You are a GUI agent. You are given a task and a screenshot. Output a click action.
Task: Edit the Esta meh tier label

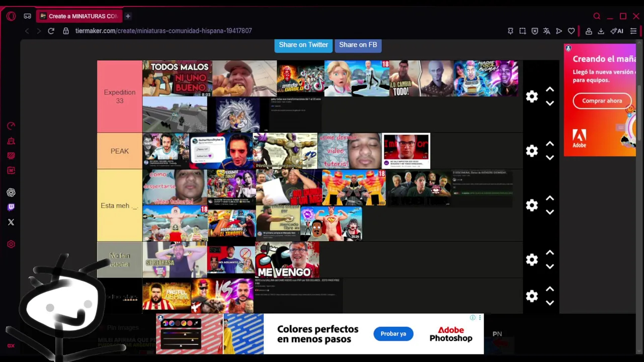click(120, 205)
